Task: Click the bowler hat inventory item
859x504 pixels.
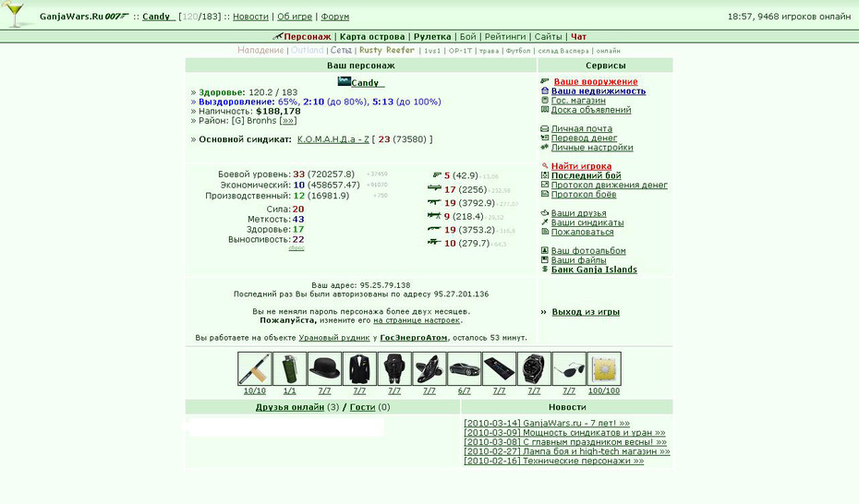Action: (324, 369)
